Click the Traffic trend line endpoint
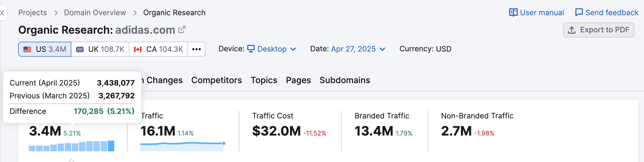This screenshot has height=162, width=644. [x=224, y=143]
